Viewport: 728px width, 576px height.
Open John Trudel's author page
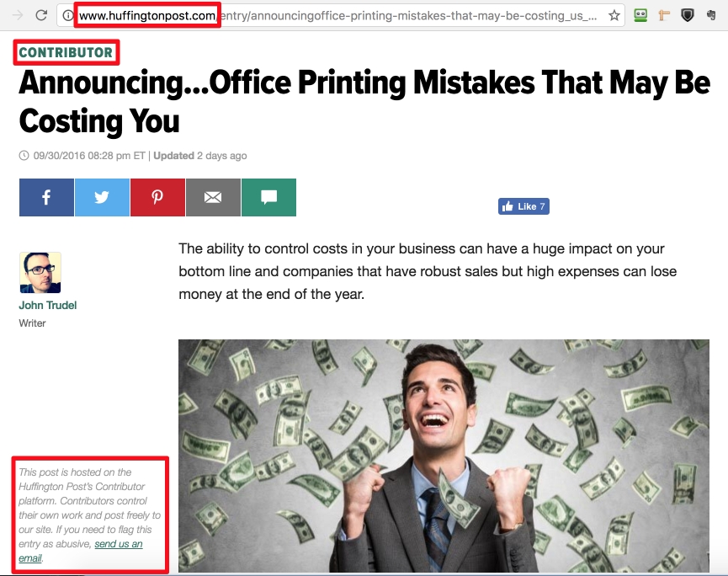48,305
